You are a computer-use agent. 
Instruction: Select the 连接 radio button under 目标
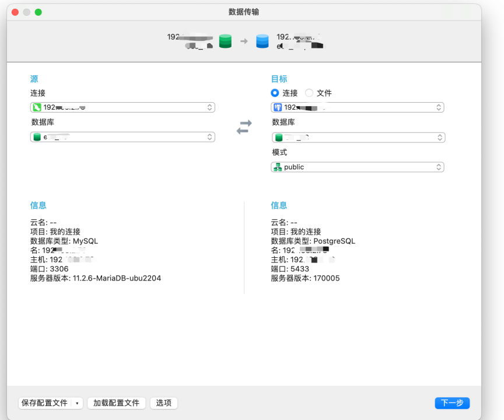(274, 93)
